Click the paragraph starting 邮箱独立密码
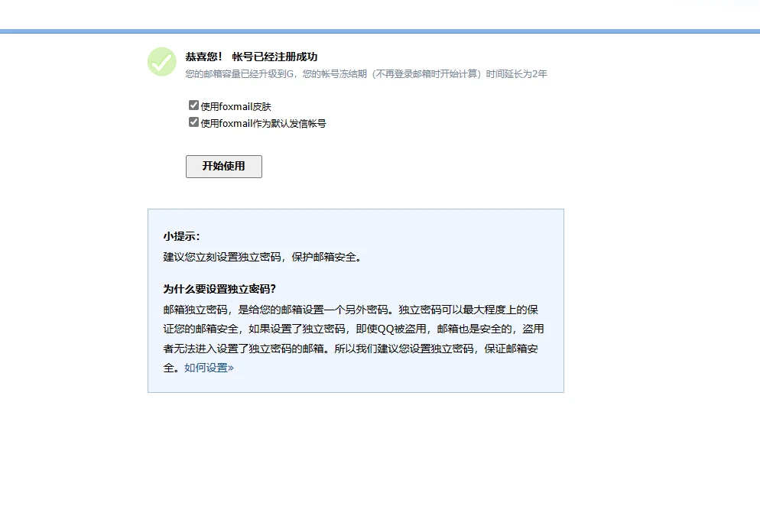The height and width of the screenshot is (532, 760). tap(353, 339)
